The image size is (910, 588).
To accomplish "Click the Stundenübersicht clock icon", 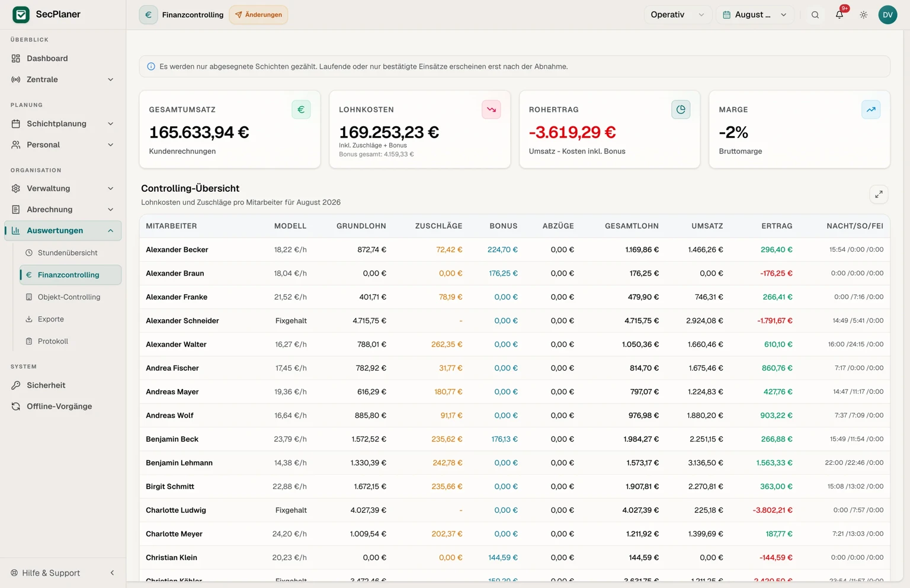I will coord(29,253).
